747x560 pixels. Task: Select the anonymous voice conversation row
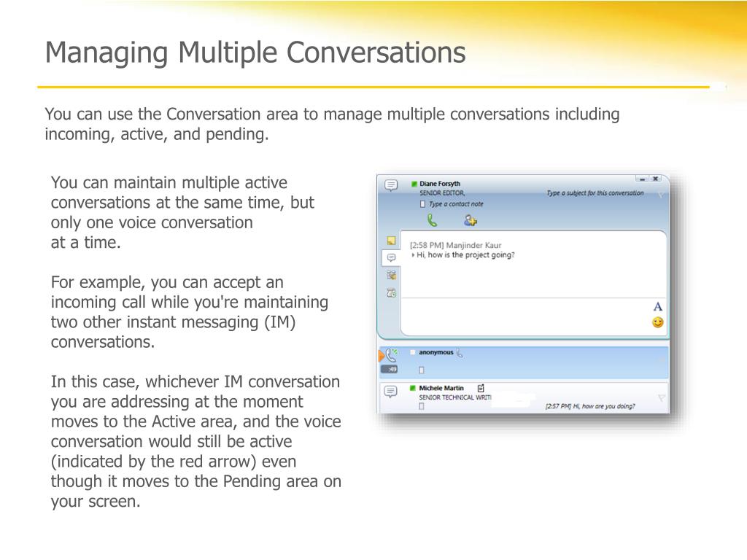coord(524,362)
